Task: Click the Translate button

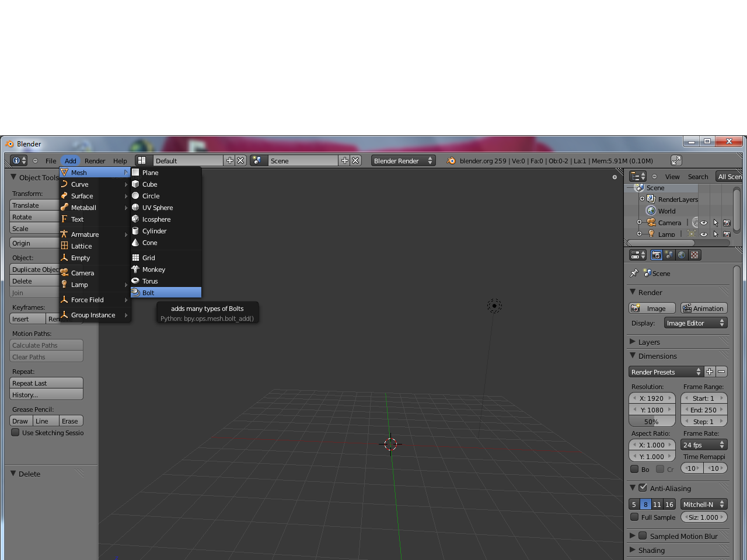Action: (x=35, y=205)
